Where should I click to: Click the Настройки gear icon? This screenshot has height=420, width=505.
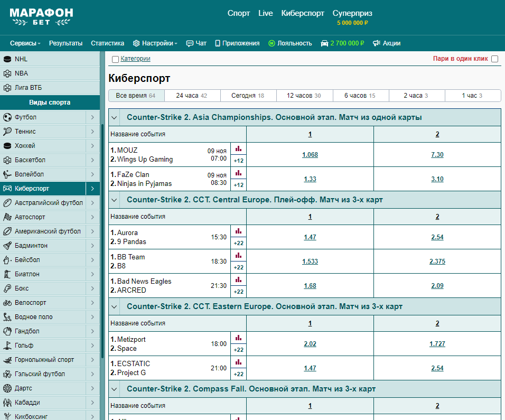pyautogui.click(x=136, y=43)
